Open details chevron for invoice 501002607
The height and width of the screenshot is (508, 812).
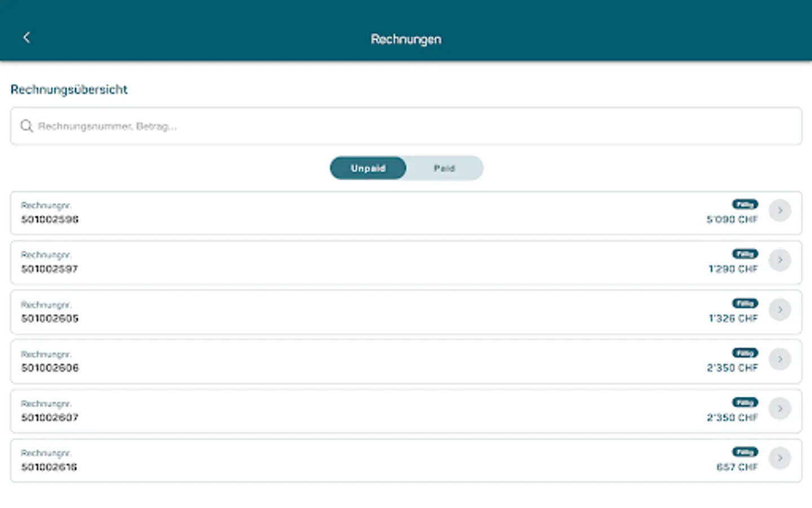780,409
